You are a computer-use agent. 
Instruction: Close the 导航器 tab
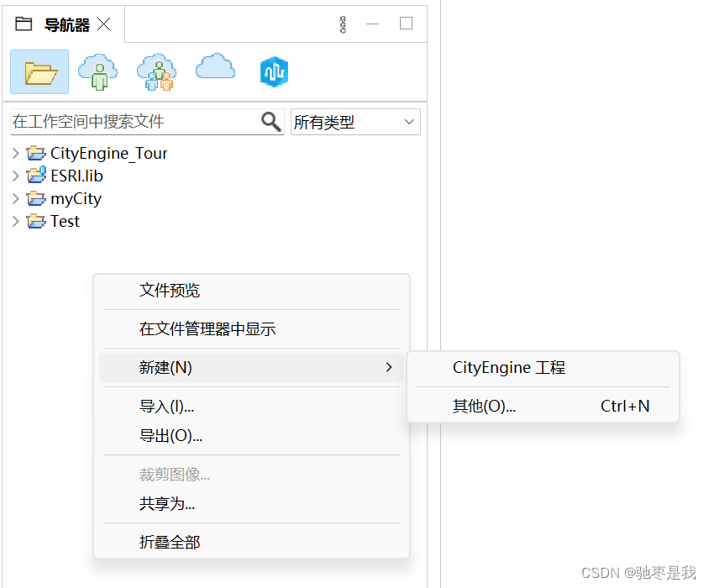[103, 24]
